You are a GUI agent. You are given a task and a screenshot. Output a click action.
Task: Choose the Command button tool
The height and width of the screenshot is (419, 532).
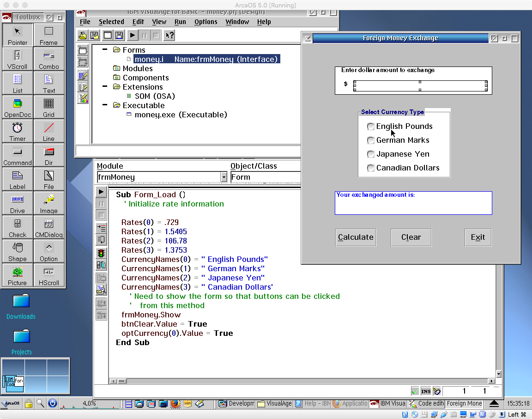coord(18,155)
